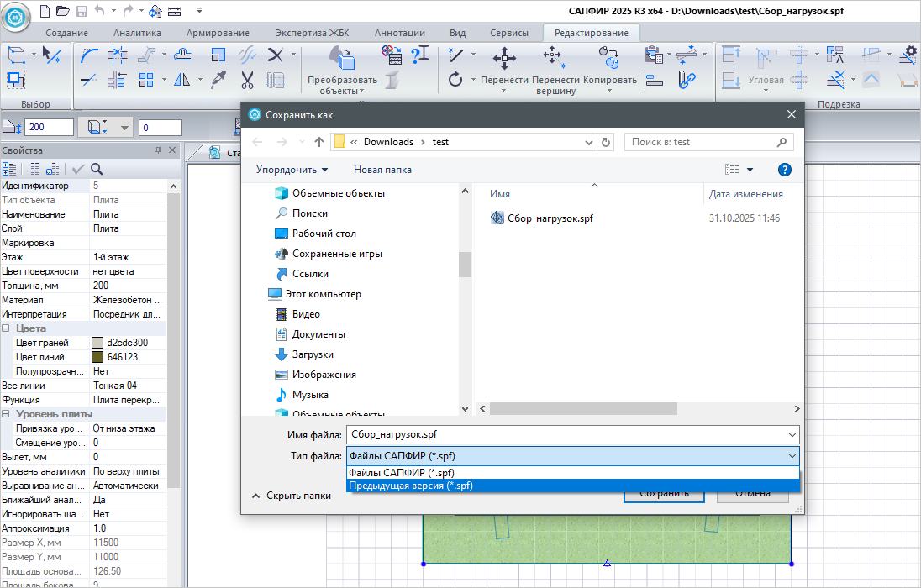921x588 pixels.
Task: Click the new document icon in quick access toolbar
Action: (x=45, y=11)
